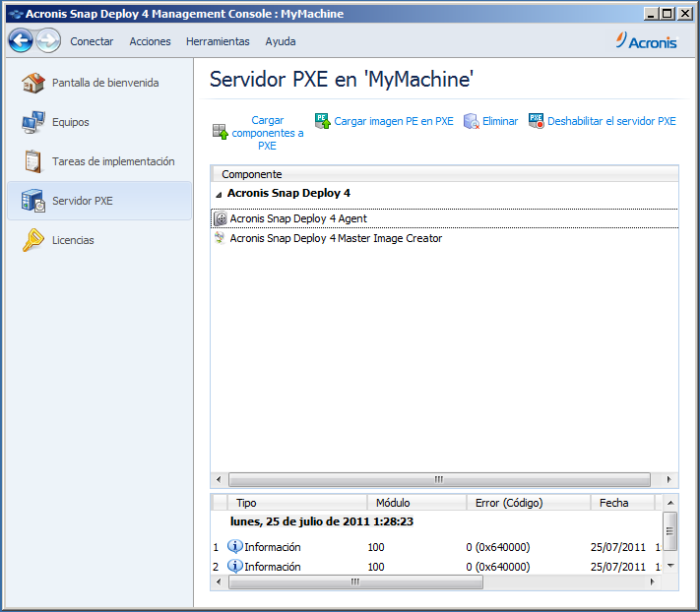Image resolution: width=700 pixels, height=612 pixels.
Task: Select Servidor PXE in the sidebar
Action: [x=99, y=201]
